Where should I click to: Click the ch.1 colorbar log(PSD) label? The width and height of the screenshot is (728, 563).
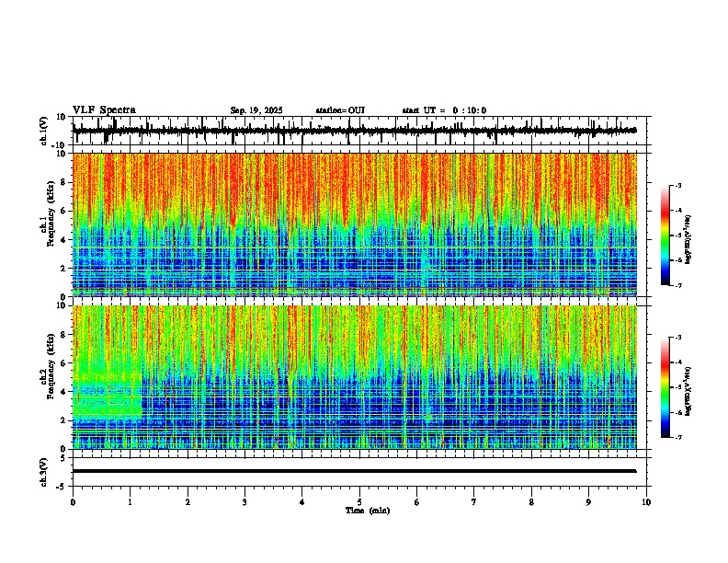click(x=688, y=240)
